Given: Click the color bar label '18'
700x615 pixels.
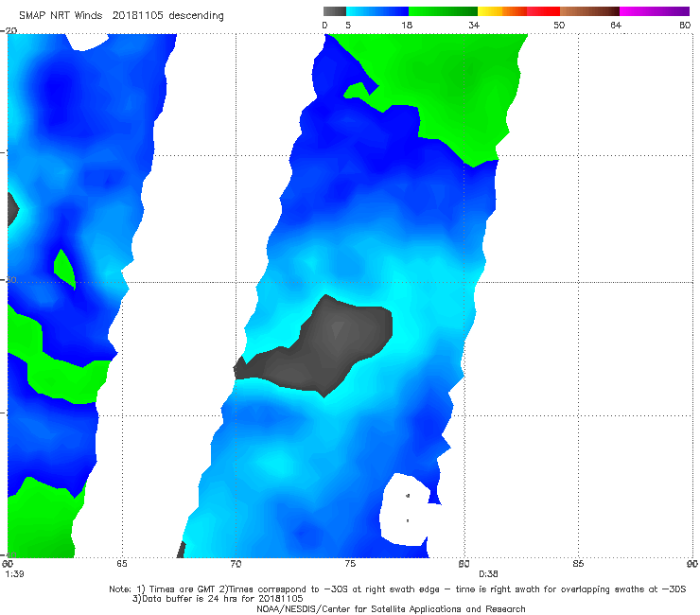Looking at the screenshot, I should click(407, 26).
